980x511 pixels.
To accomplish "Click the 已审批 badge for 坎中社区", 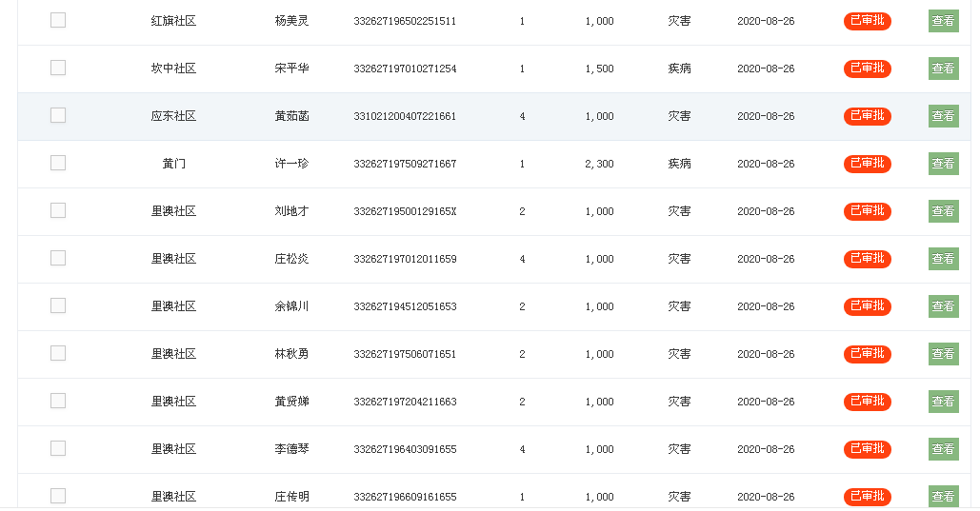I will coord(867,69).
